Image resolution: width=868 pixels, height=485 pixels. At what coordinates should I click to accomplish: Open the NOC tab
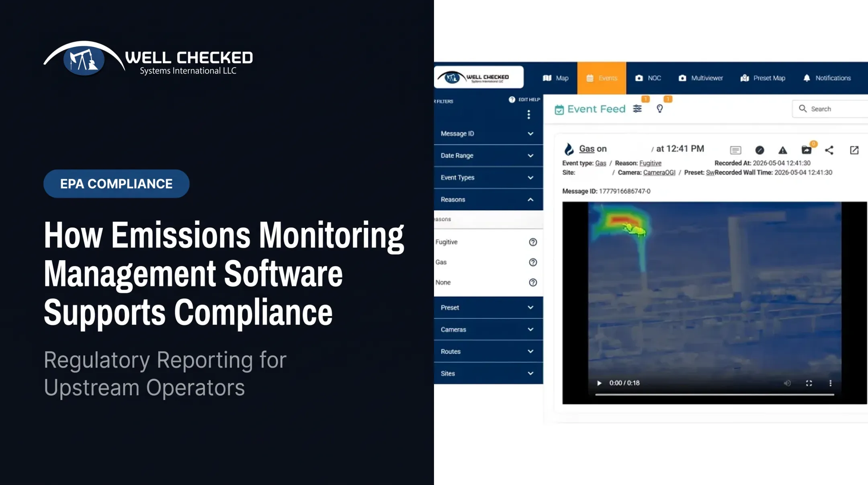pos(648,78)
